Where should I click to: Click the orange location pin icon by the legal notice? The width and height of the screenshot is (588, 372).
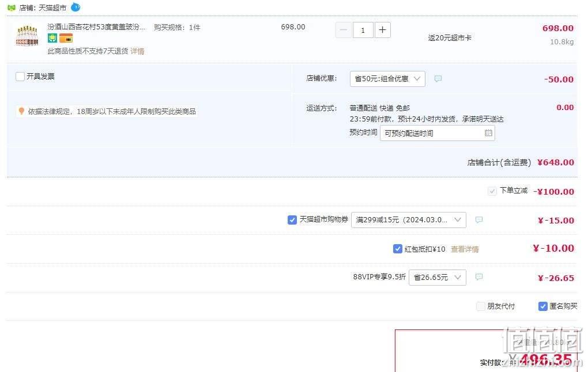click(x=22, y=111)
